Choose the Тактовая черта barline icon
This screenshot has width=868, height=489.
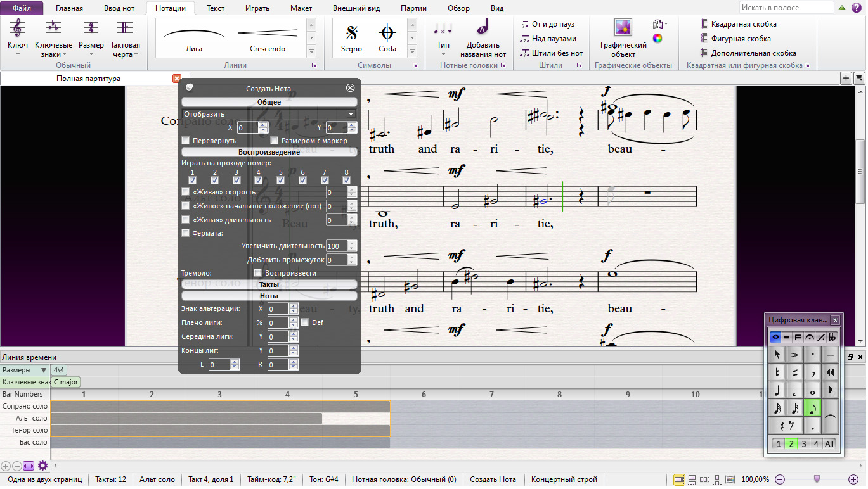[x=125, y=28]
